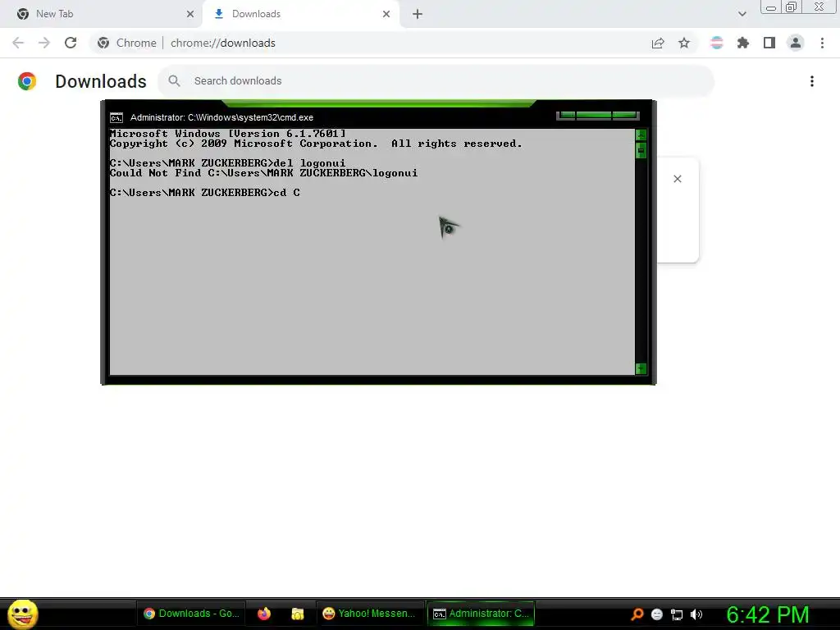Click the smiley face tray icon

point(657,614)
